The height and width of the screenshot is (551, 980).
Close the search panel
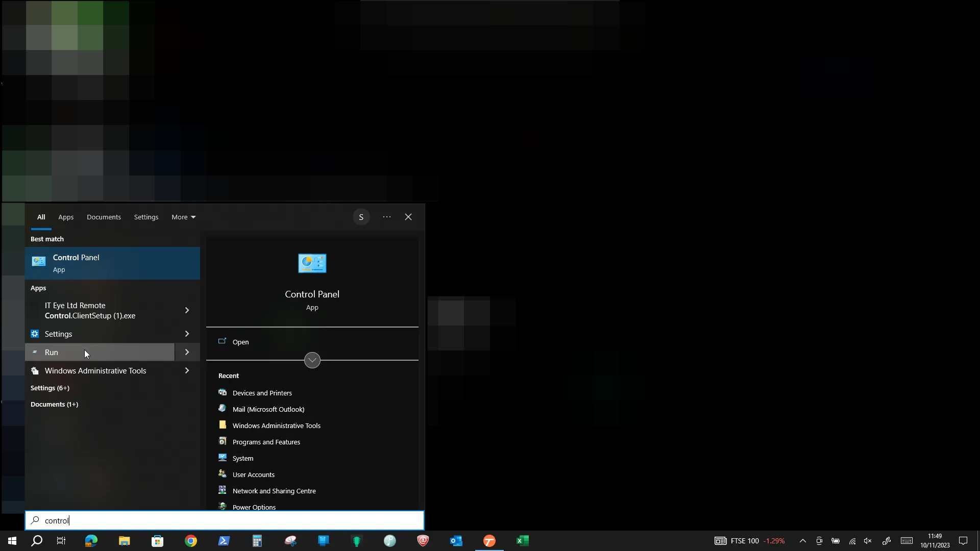[x=408, y=217]
